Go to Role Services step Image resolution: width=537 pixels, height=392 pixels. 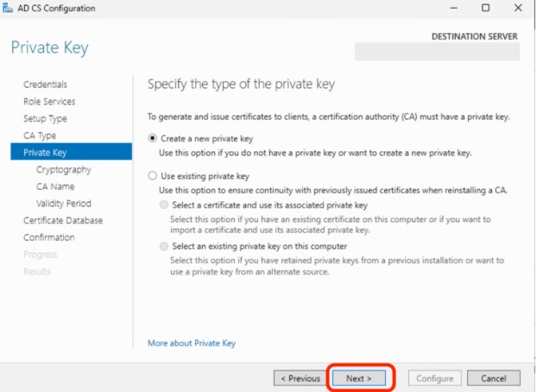coord(48,102)
